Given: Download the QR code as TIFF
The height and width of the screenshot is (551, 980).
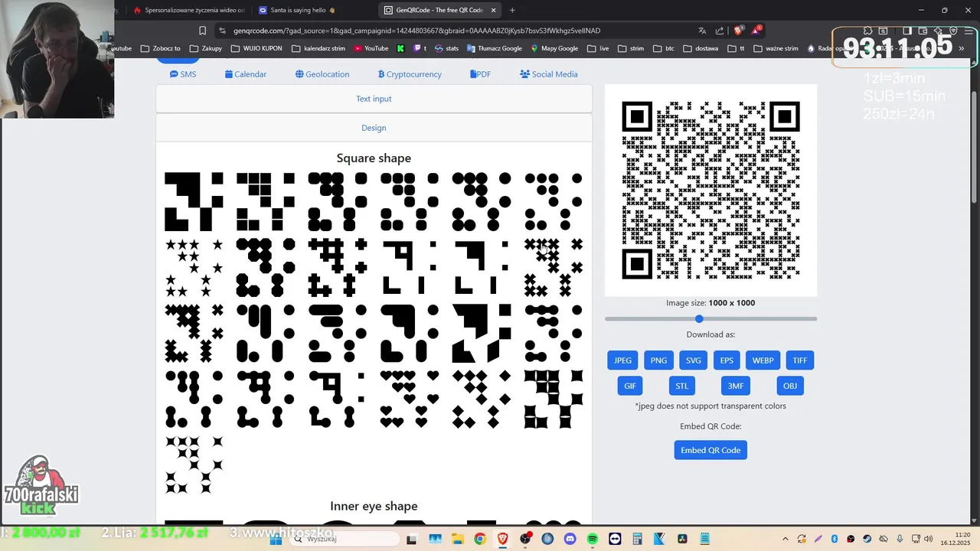Looking at the screenshot, I should [x=799, y=360].
